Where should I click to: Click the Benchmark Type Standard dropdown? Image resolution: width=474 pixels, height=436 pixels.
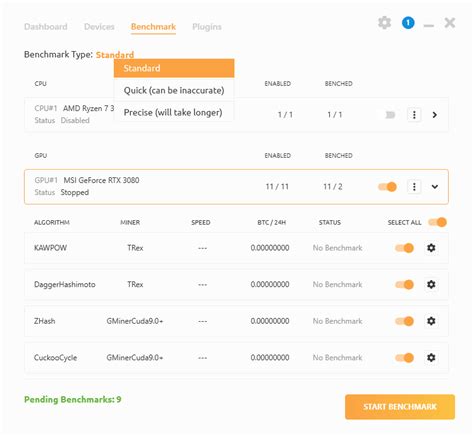pyautogui.click(x=115, y=55)
